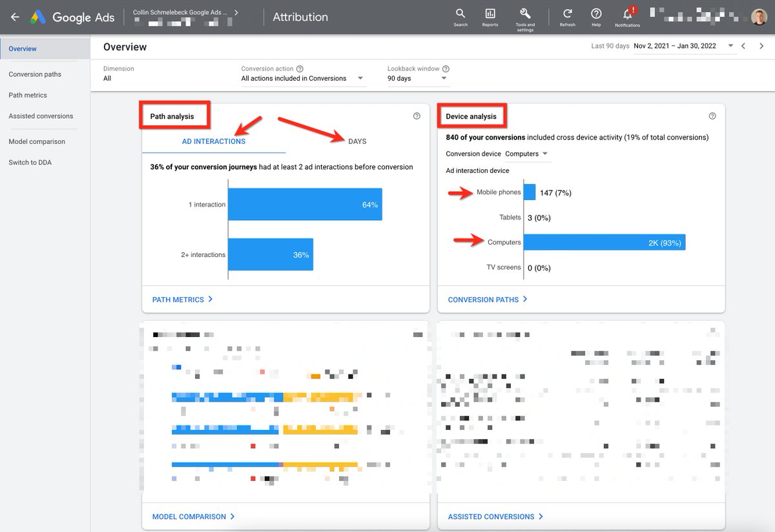
Task: Click the TV screens 0 (0%) value
Action: 539,268
